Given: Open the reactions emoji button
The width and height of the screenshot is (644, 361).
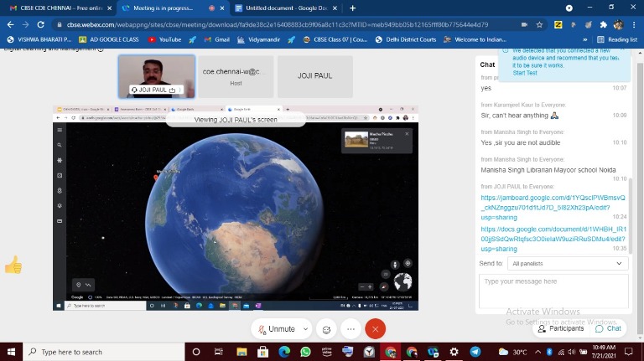Looking at the screenshot, I should point(327,329).
